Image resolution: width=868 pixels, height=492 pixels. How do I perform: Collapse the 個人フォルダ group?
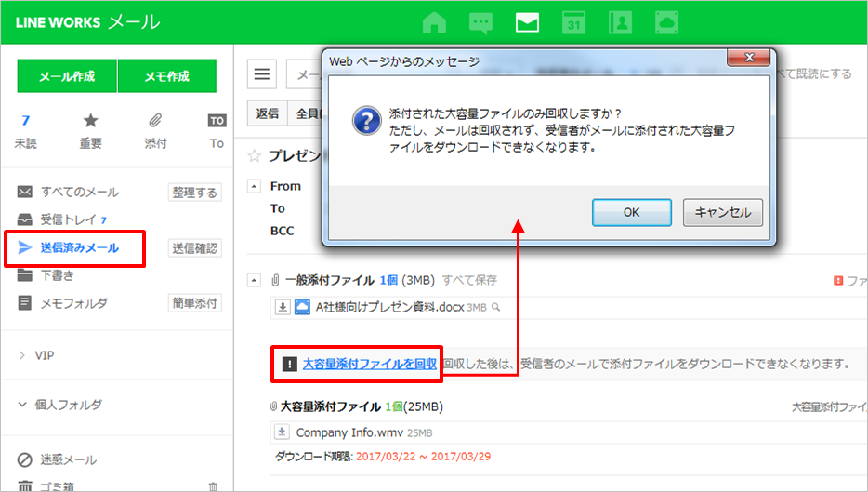(x=22, y=405)
